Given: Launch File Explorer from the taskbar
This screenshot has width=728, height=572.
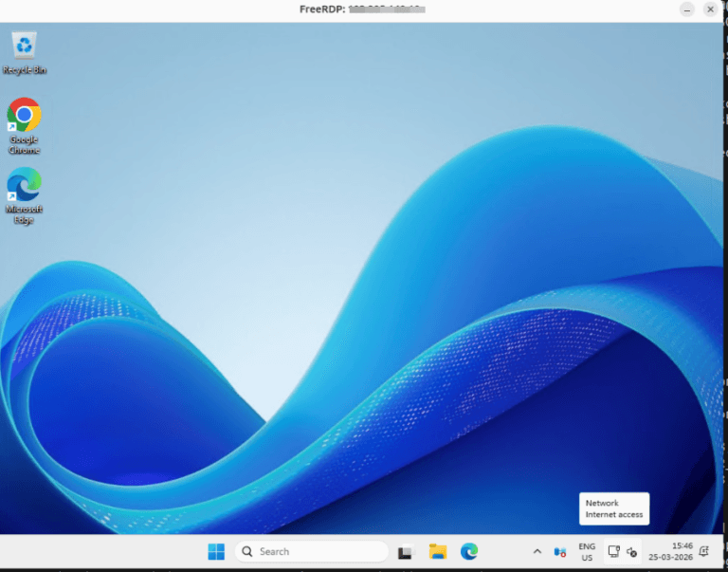Looking at the screenshot, I should [437, 551].
